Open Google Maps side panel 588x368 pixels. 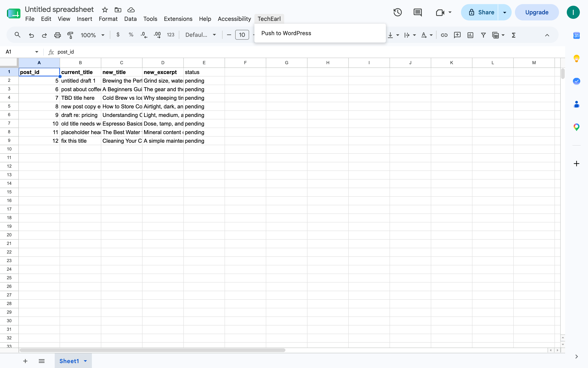click(x=576, y=127)
